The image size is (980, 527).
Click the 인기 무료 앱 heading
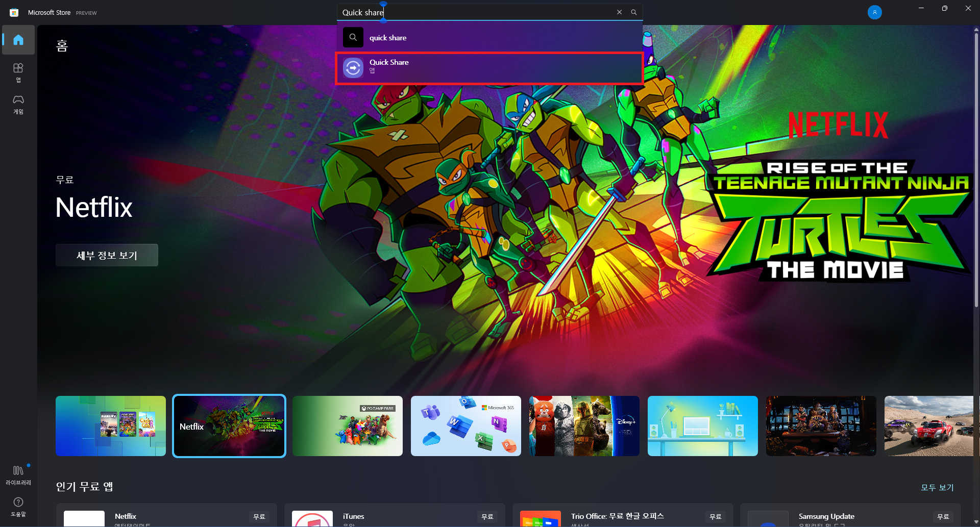click(84, 487)
